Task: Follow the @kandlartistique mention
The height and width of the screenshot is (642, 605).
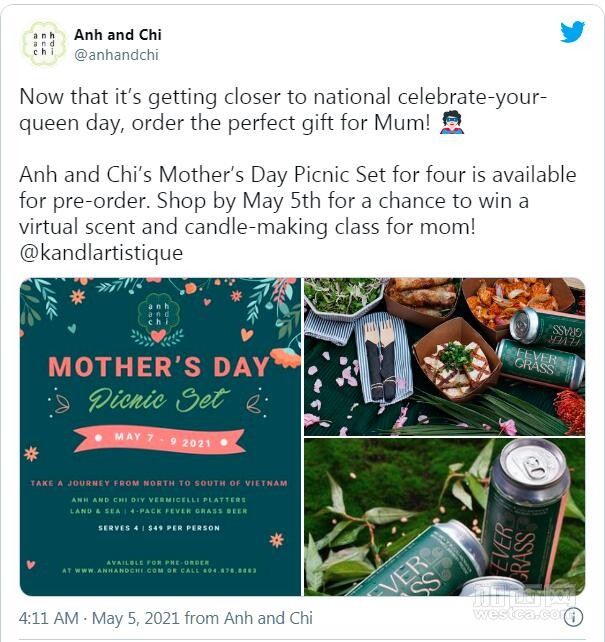Action: tap(101, 253)
